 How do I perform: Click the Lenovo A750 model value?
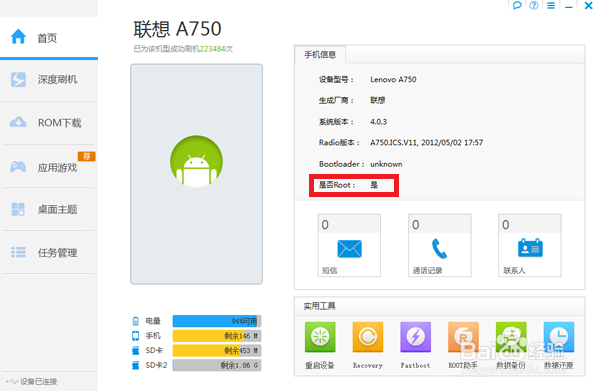click(x=393, y=80)
